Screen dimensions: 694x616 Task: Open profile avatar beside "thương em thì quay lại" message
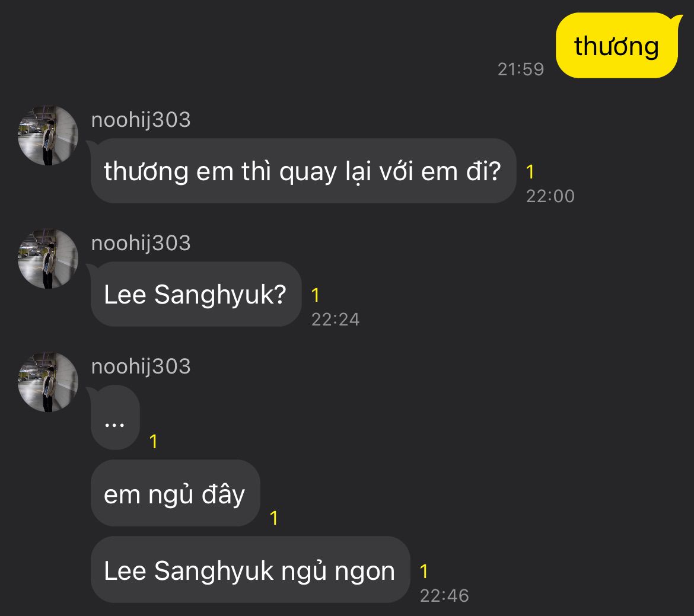click(x=48, y=135)
